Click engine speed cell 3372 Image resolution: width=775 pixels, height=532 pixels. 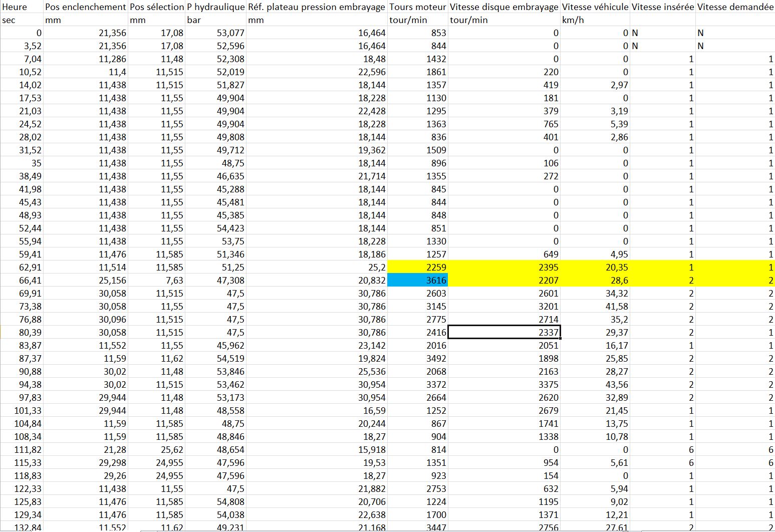click(x=418, y=384)
